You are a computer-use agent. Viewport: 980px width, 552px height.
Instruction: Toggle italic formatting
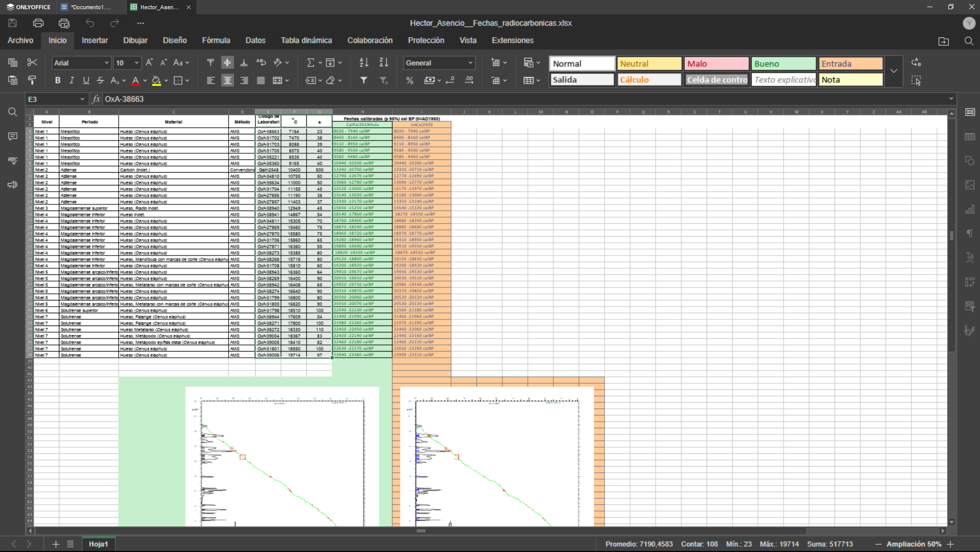[x=72, y=80]
